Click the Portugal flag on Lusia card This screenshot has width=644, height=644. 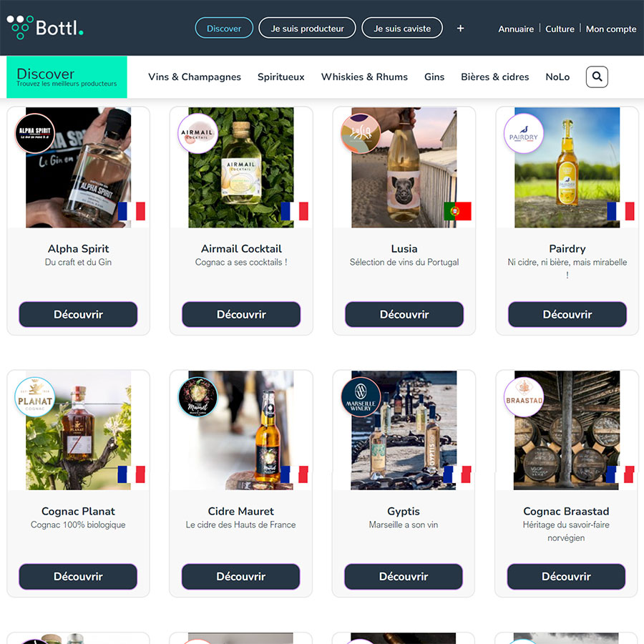(x=457, y=211)
